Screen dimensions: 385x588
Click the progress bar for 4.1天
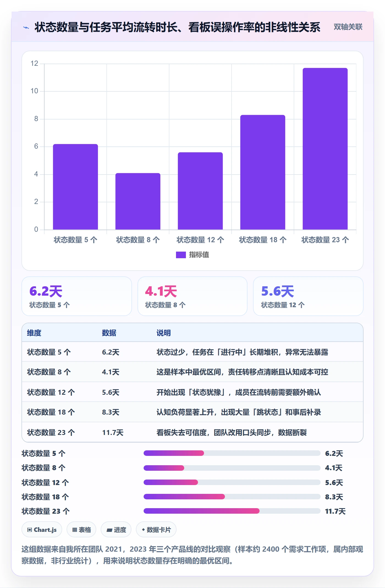(x=232, y=468)
